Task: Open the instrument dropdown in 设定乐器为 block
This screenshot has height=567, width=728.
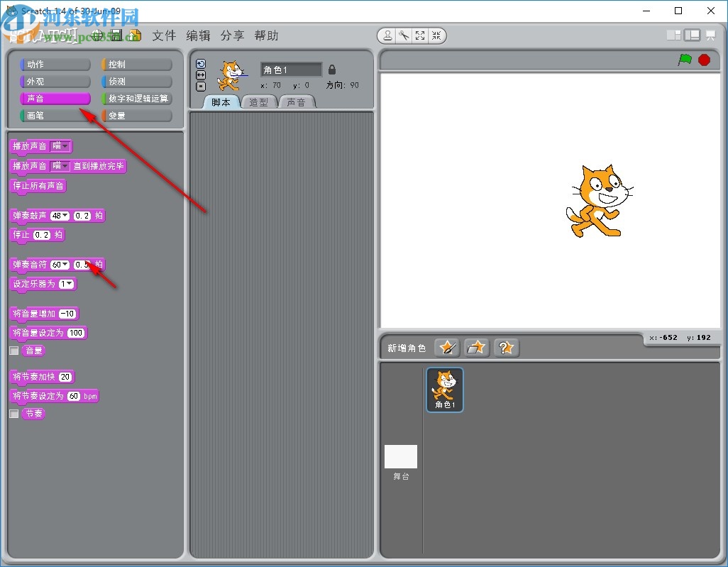Action: [x=65, y=284]
